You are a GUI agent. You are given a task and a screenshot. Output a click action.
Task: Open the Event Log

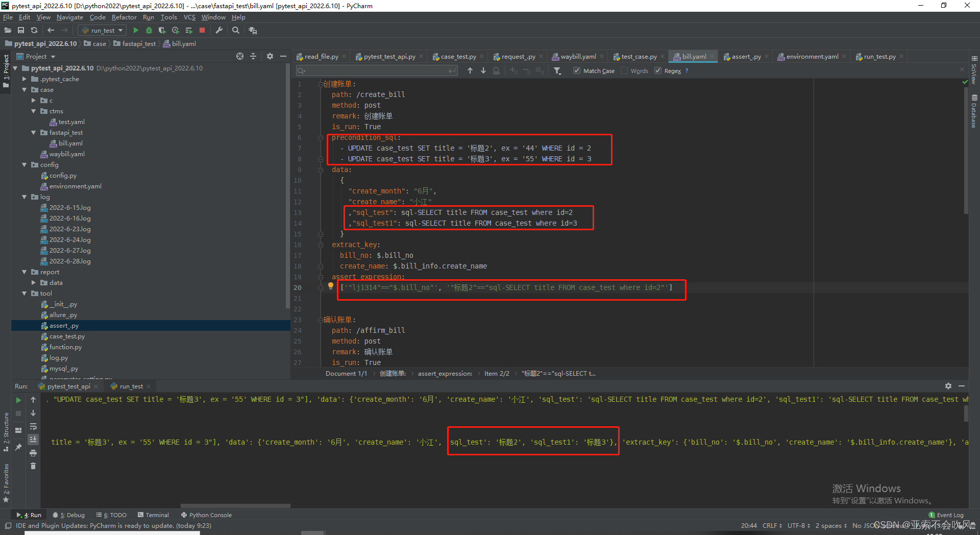click(x=946, y=515)
